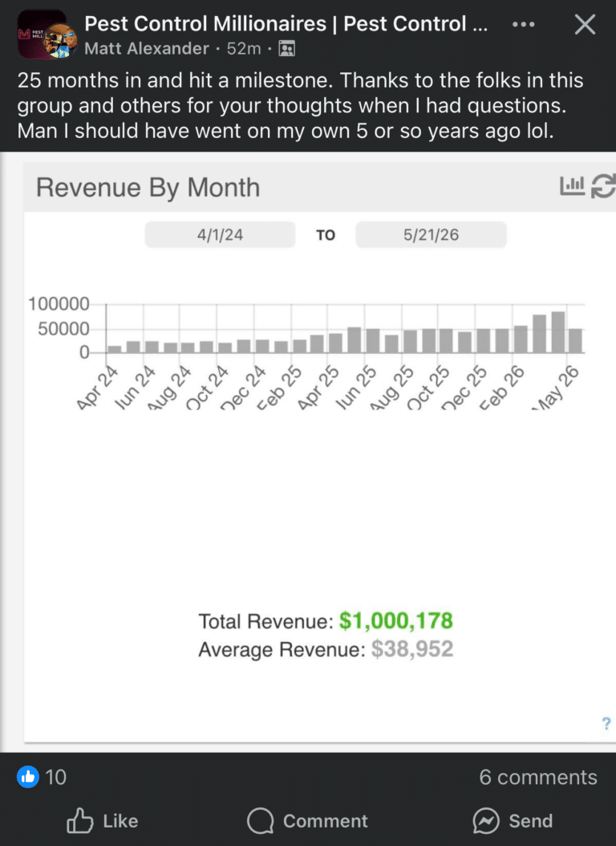616x846 pixels.
Task: Select the 5/21/26 end date field
Action: coord(432,234)
